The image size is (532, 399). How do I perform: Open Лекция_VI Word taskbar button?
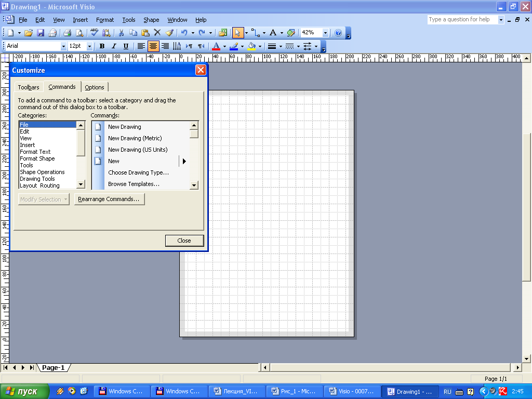click(237, 391)
